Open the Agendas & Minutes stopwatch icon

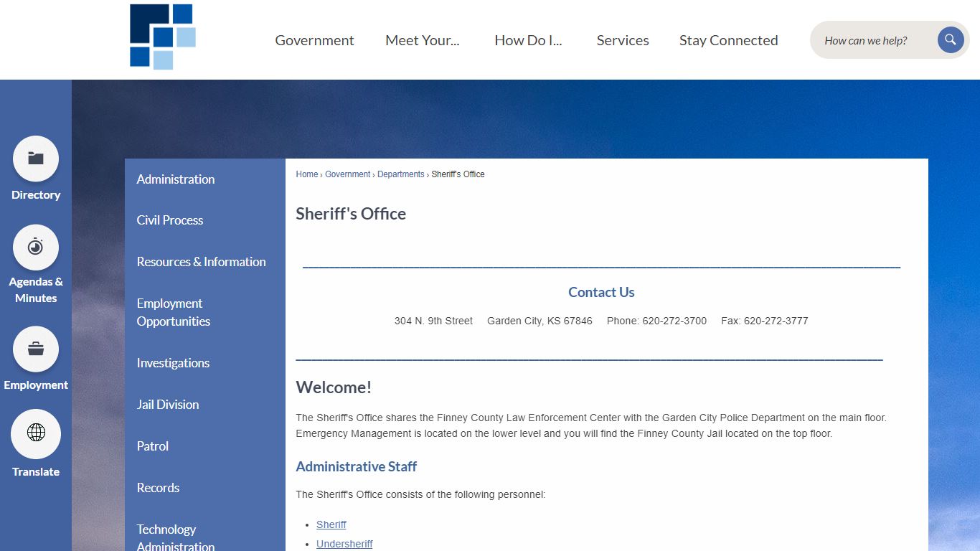coord(36,248)
